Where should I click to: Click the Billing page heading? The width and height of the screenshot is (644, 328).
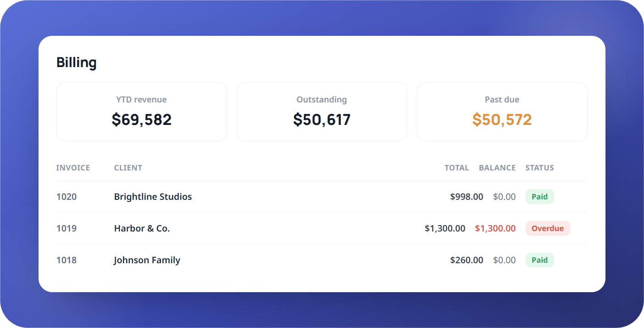[76, 62]
